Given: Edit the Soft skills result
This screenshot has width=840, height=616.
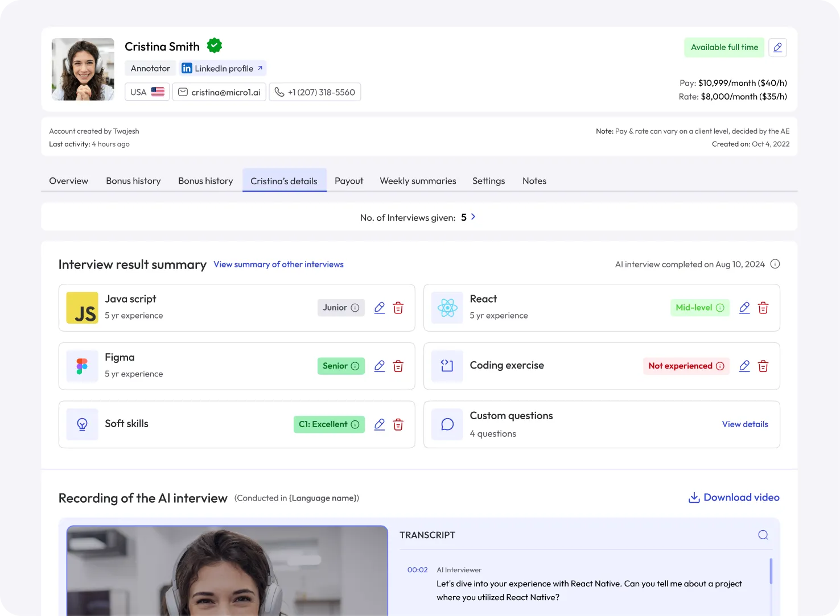Looking at the screenshot, I should click(x=380, y=424).
